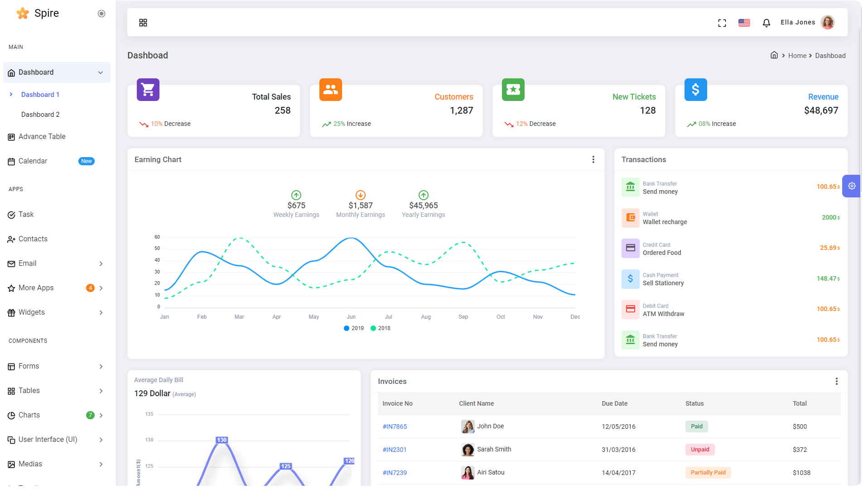Open Earning Chart three-dot options menu
868x489 pixels.
(x=593, y=159)
